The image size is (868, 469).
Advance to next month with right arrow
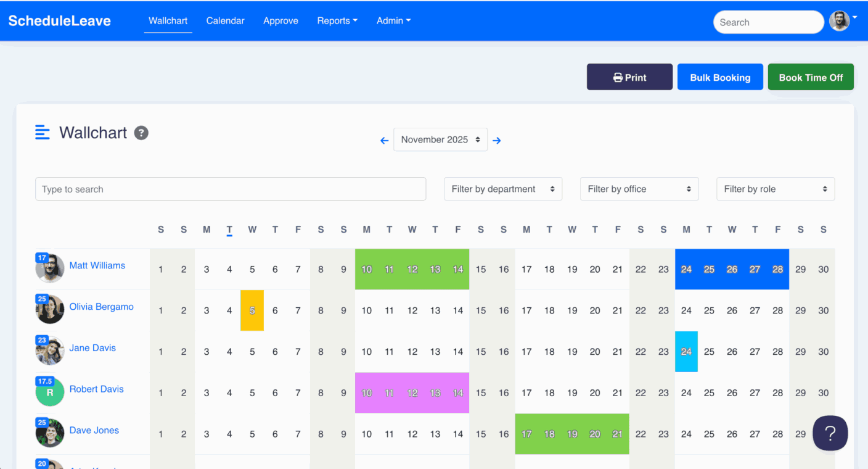tap(497, 141)
